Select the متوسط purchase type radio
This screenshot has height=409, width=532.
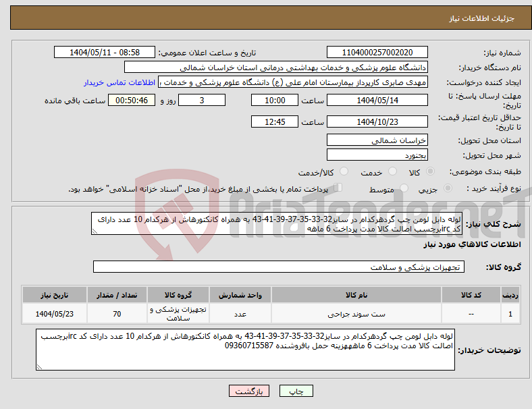[404, 188]
